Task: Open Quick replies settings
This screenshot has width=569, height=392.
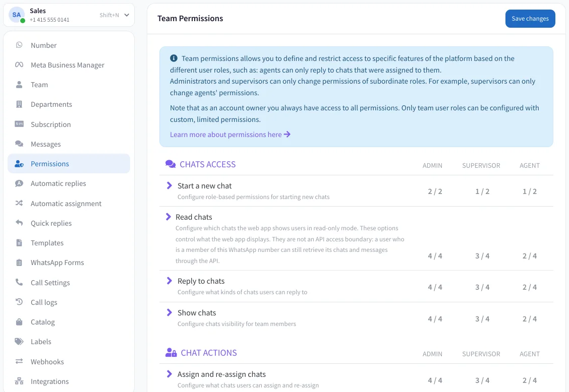Action: [x=69, y=223]
